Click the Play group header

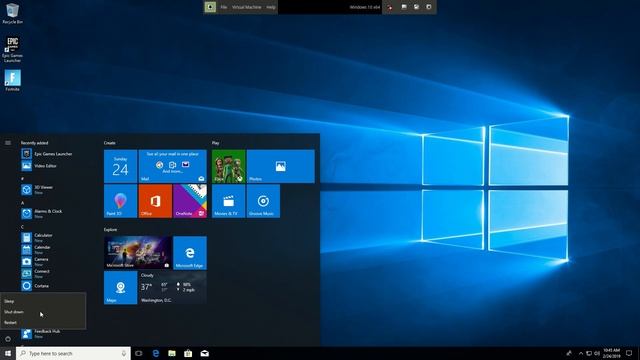[216, 143]
